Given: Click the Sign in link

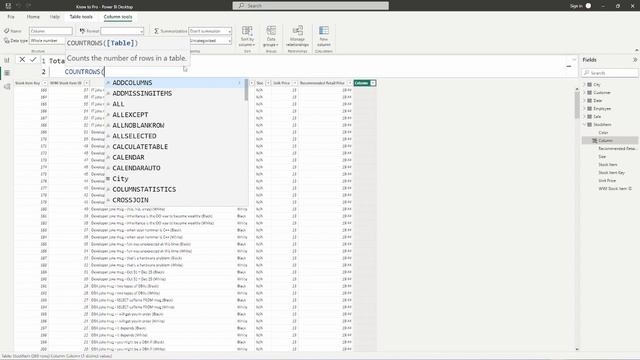Looking at the screenshot, I should pyautogui.click(x=576, y=6).
